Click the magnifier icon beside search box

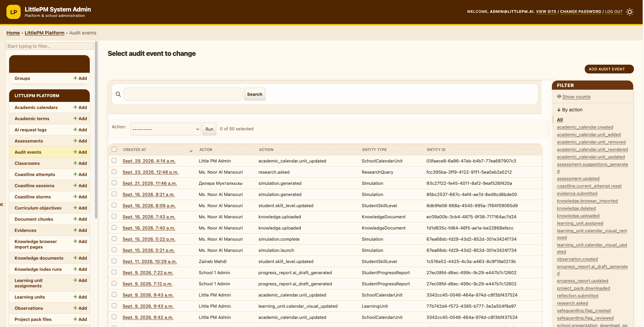(x=118, y=94)
